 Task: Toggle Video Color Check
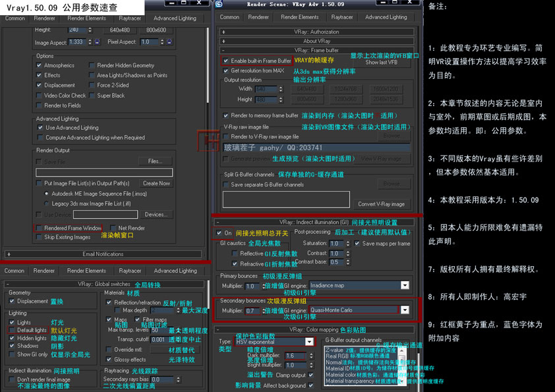pos(39,96)
